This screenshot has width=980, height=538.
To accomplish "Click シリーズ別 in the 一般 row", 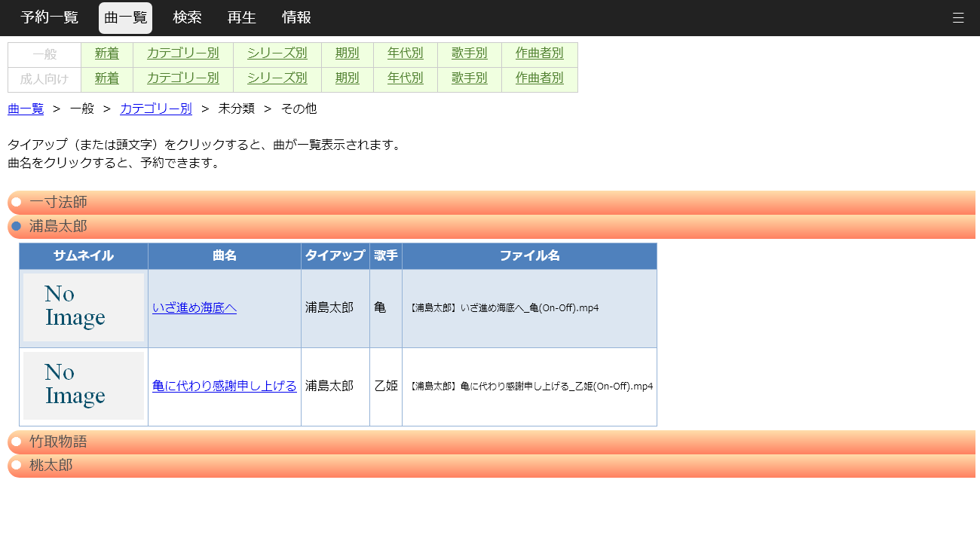I will [277, 53].
